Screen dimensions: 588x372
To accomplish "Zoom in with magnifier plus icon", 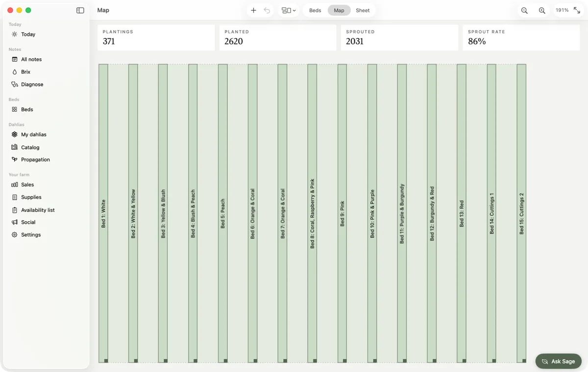I will click(x=542, y=10).
